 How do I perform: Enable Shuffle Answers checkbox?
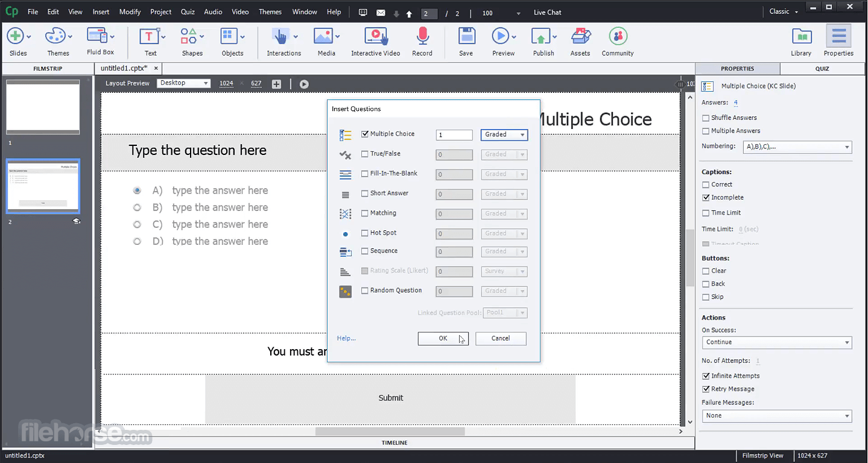(x=706, y=118)
